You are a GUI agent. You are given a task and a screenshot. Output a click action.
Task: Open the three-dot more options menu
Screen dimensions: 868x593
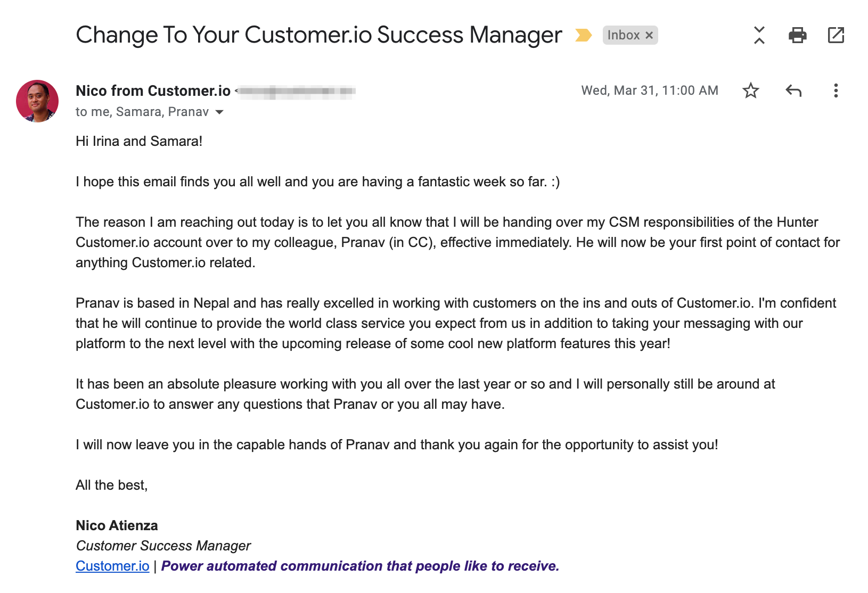click(836, 90)
